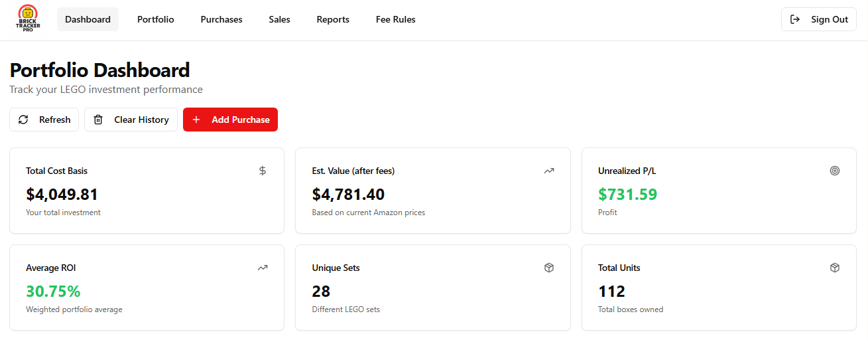Click the 'Your total investment' text
This screenshot has height=340, width=868.
coord(63,212)
